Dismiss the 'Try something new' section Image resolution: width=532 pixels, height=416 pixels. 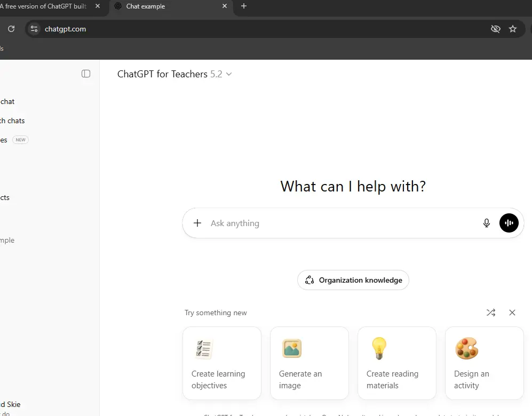[512, 313]
